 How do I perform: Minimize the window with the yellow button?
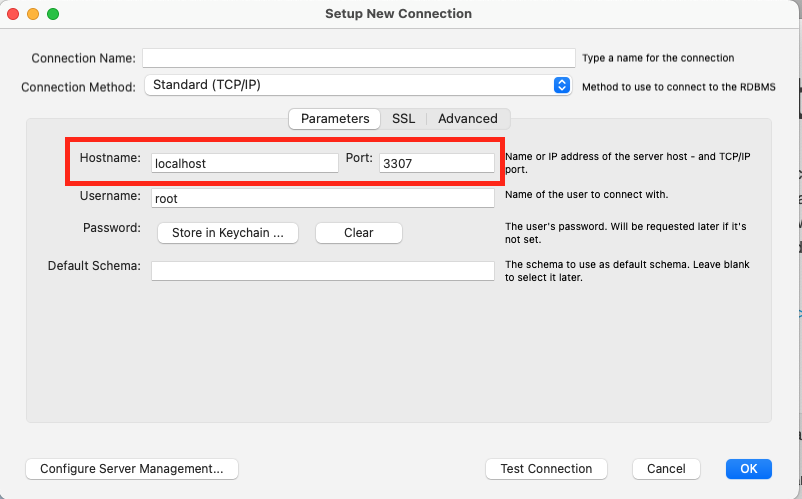coord(33,14)
